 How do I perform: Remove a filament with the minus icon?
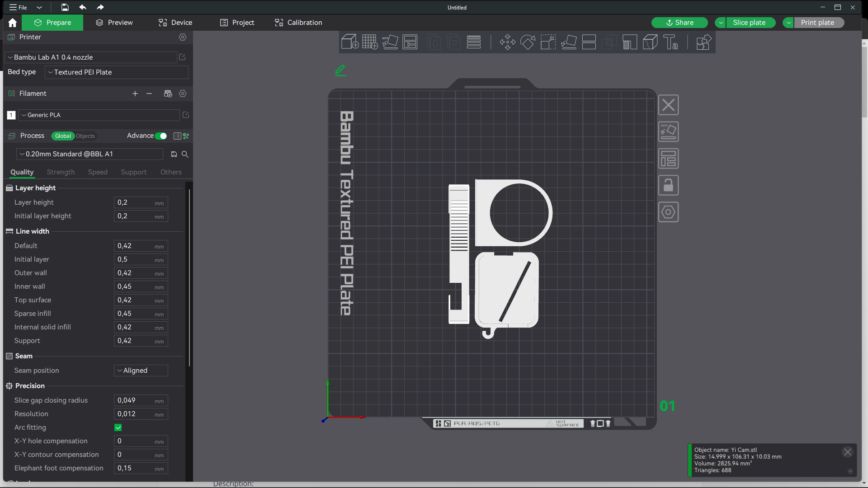click(149, 94)
